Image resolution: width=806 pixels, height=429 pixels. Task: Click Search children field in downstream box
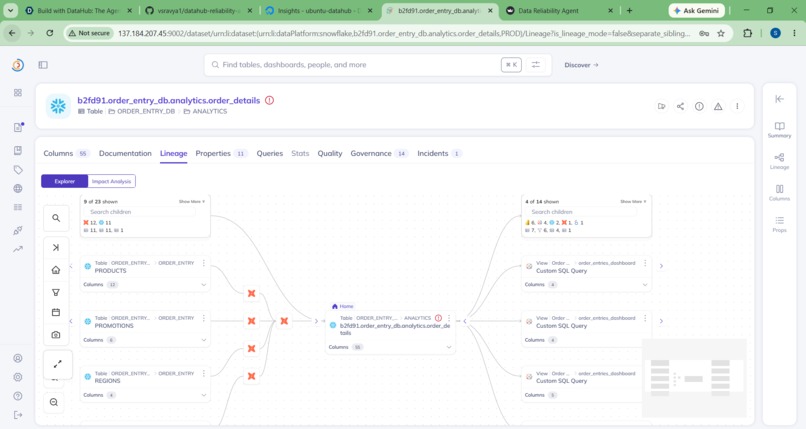tap(581, 212)
